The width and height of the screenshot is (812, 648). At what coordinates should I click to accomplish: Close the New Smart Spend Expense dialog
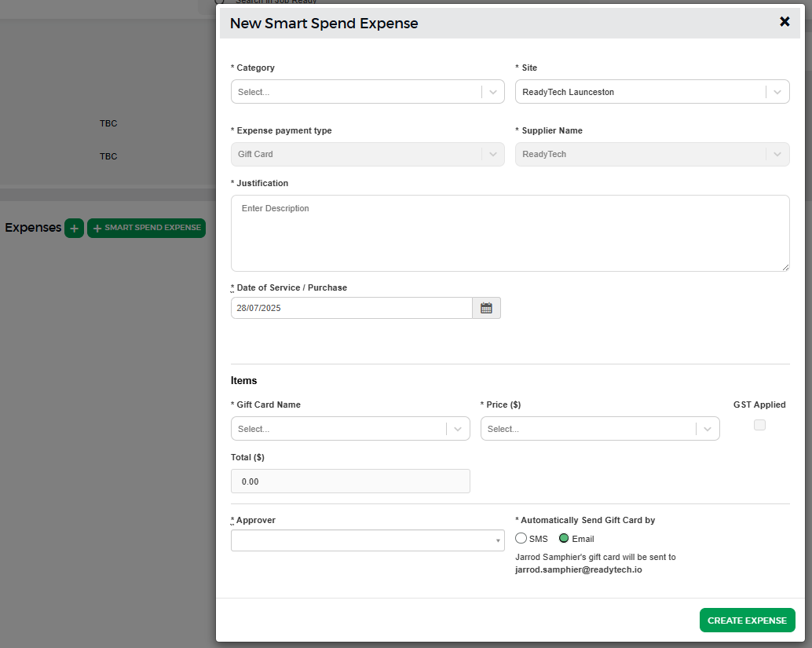(785, 22)
